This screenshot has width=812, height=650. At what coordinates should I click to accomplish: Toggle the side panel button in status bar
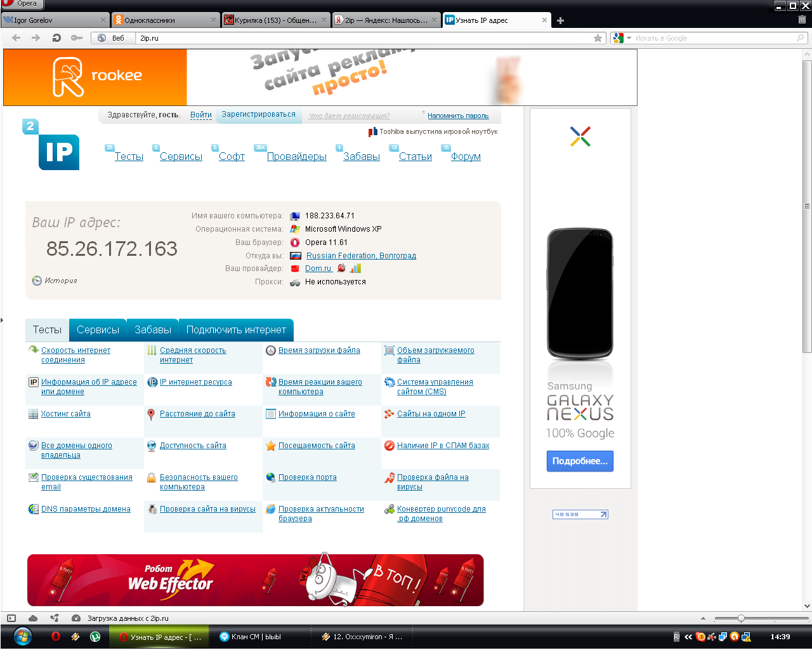[x=11, y=618]
